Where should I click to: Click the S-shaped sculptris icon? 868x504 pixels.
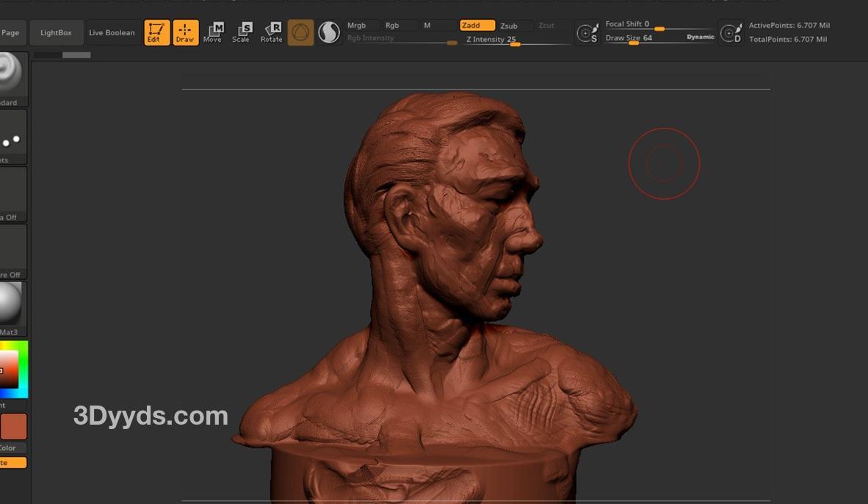pos(329,32)
